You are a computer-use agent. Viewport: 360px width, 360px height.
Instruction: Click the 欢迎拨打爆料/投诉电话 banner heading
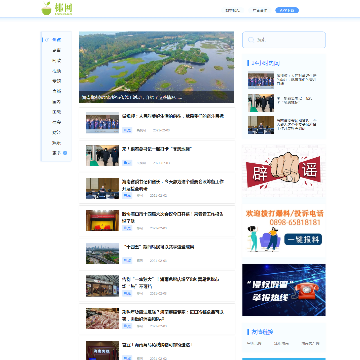coord(285,213)
